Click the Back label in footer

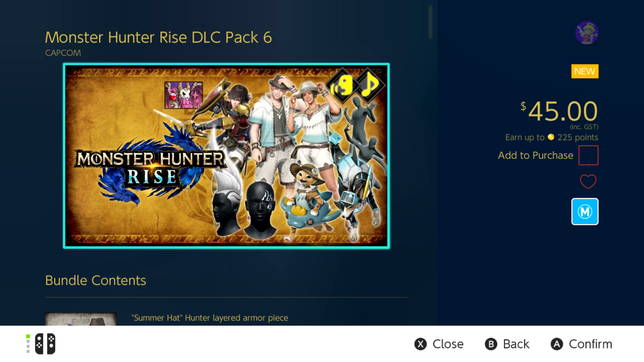tap(516, 344)
